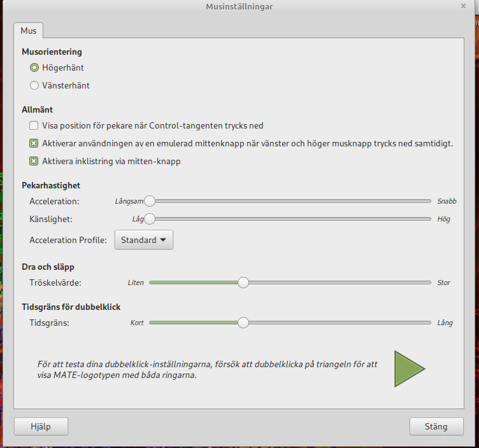Open the Acceleration Profile dropdown
This screenshot has width=479, height=448.
(143, 240)
